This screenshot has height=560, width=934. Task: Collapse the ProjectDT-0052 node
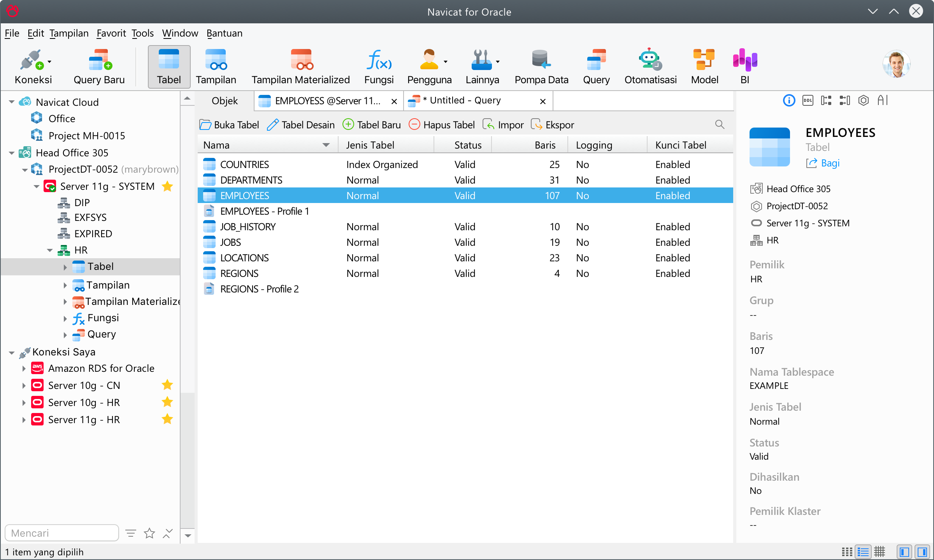[x=25, y=170]
